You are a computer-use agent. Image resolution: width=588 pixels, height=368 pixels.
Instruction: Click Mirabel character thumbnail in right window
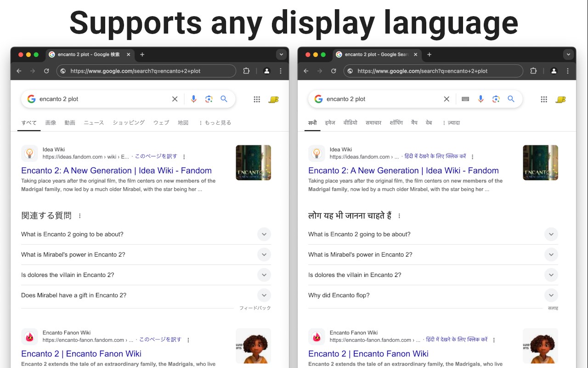pos(540,346)
